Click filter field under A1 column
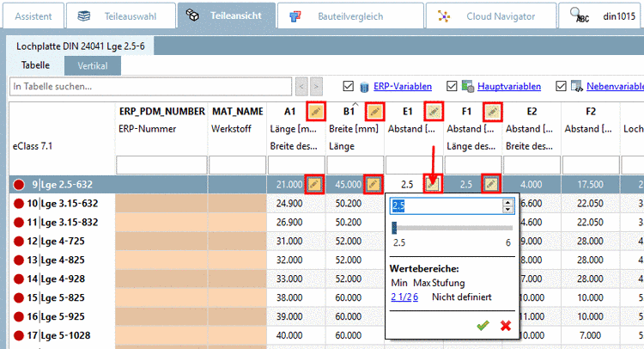 [296, 165]
